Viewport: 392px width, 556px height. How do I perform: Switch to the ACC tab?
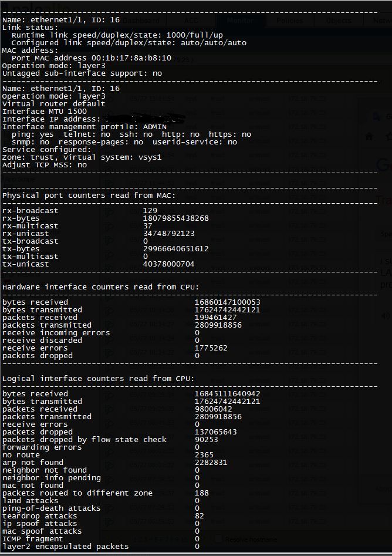pyautogui.click(x=191, y=21)
